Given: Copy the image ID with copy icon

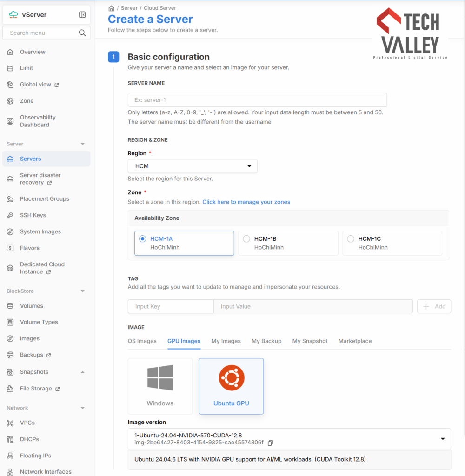Looking at the screenshot, I should point(270,443).
